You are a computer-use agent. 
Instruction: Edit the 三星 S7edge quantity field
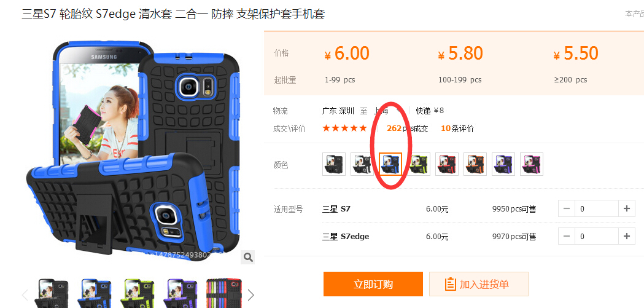pos(597,237)
